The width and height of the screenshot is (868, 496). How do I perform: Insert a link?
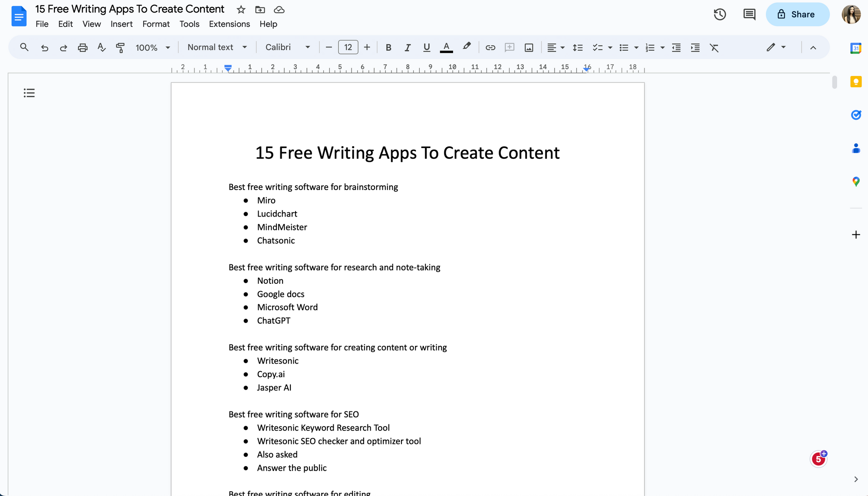[490, 47]
